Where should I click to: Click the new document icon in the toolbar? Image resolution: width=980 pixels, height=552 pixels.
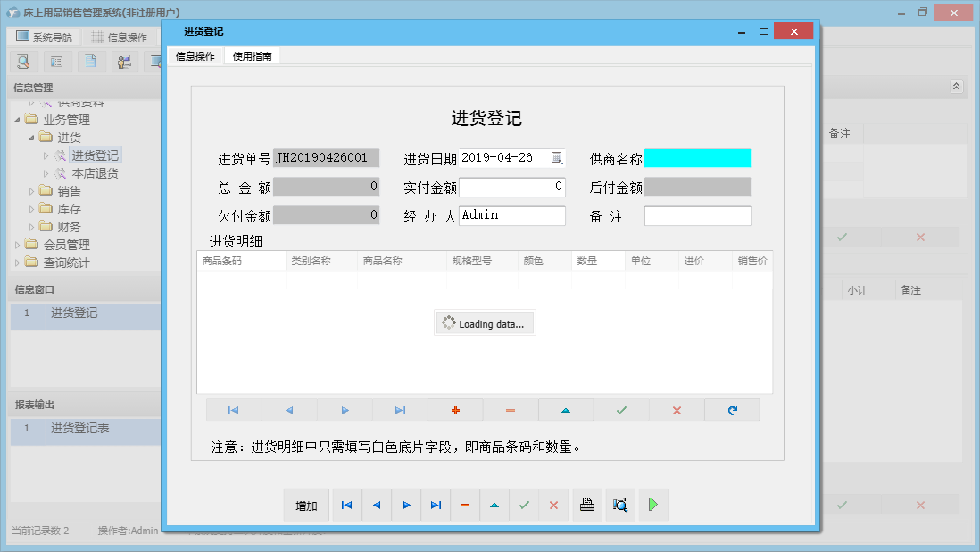click(x=89, y=61)
